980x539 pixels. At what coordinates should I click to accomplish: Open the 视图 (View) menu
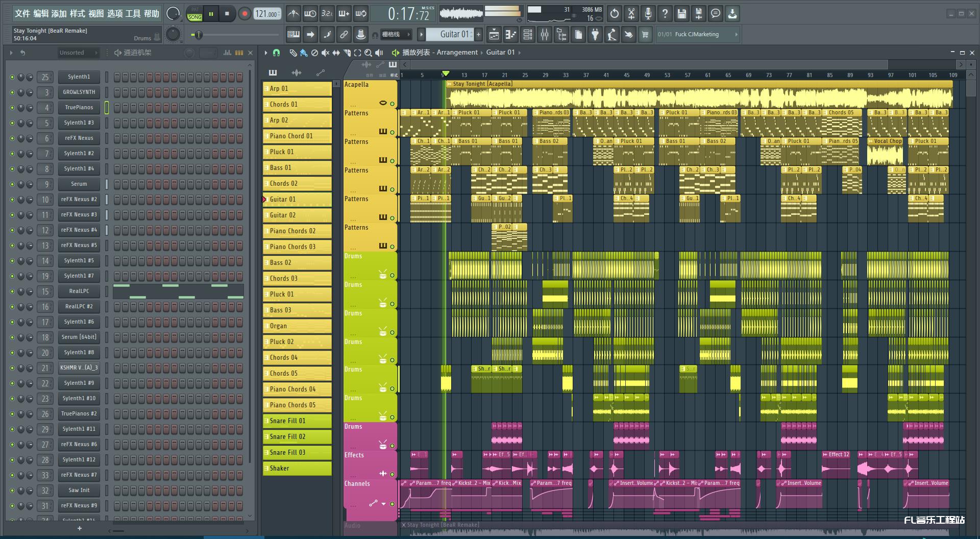tap(96, 14)
